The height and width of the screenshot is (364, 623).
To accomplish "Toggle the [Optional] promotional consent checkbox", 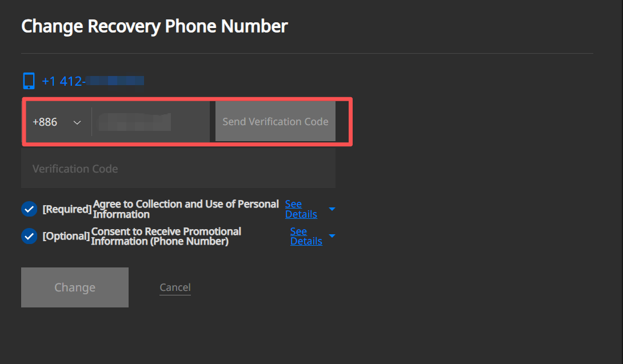I will pos(29,236).
